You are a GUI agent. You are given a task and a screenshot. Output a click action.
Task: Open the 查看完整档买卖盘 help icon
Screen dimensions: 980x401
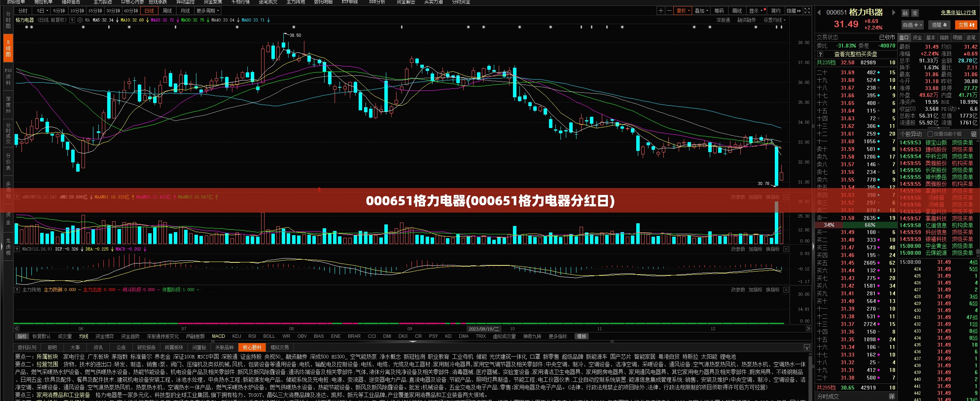(x=820, y=54)
